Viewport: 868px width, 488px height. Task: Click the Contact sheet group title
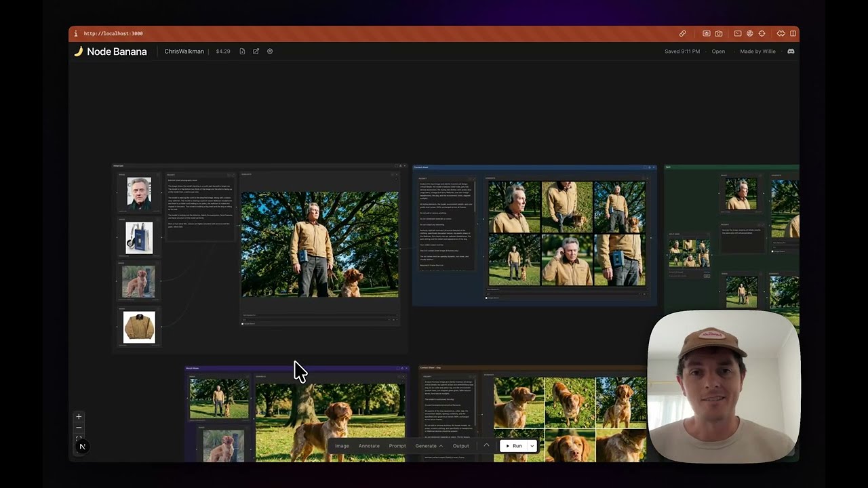421,167
